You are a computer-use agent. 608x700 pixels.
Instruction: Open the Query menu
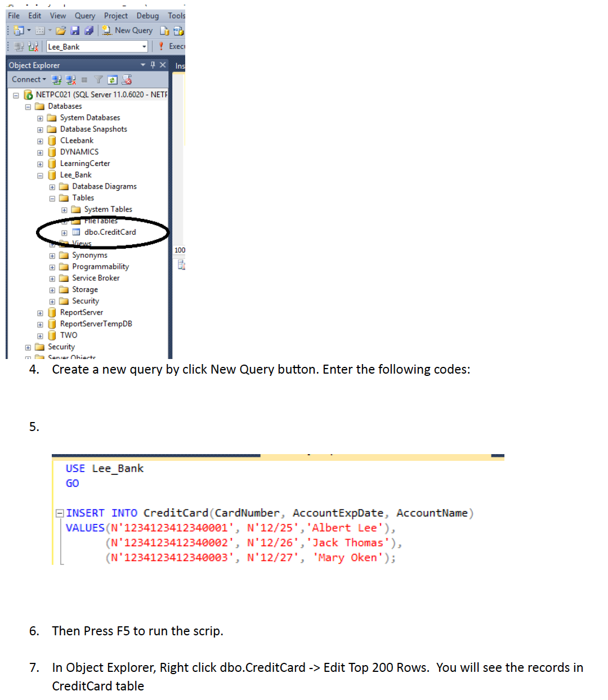coord(84,15)
